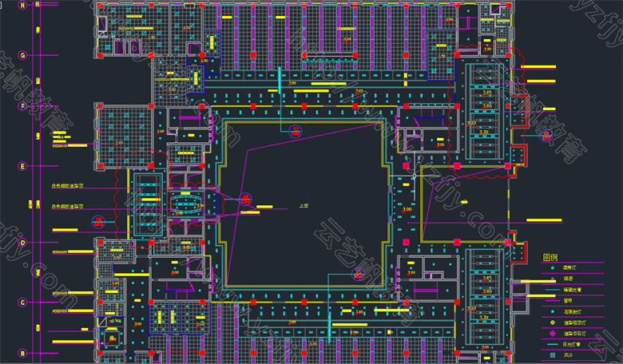Pick the cyan downlight symbol in legend's first row
Image resolution: width=623 pixels, height=364 pixels.
tap(552, 268)
